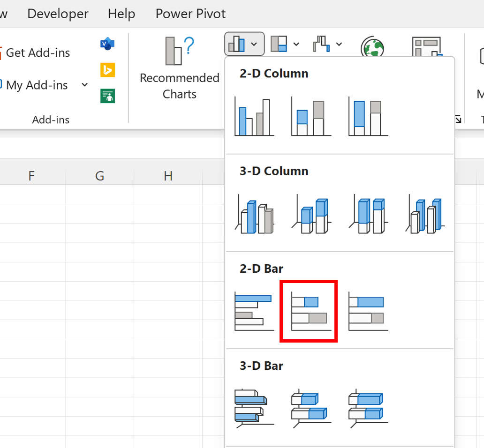Select column G header
Image resolution: width=484 pixels, height=448 pixels.
99,176
